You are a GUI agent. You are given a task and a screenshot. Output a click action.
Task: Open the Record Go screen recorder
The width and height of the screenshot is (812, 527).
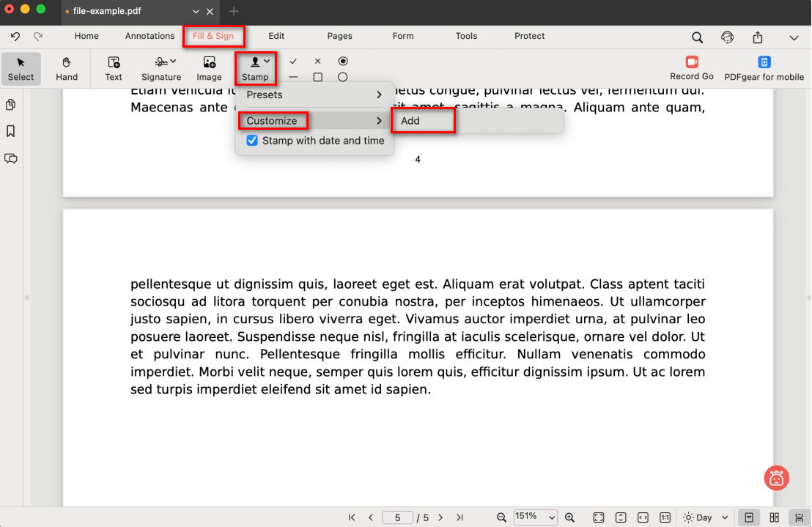click(x=691, y=67)
